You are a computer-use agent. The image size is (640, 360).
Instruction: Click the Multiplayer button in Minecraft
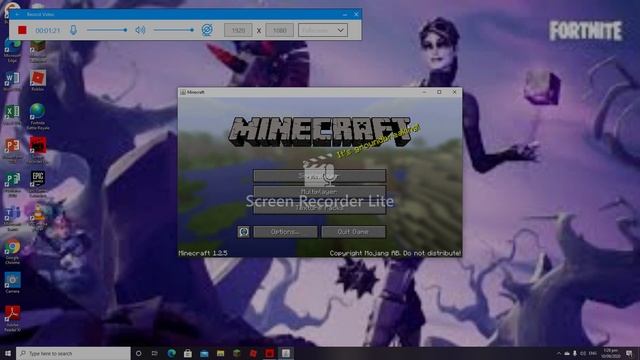319,191
